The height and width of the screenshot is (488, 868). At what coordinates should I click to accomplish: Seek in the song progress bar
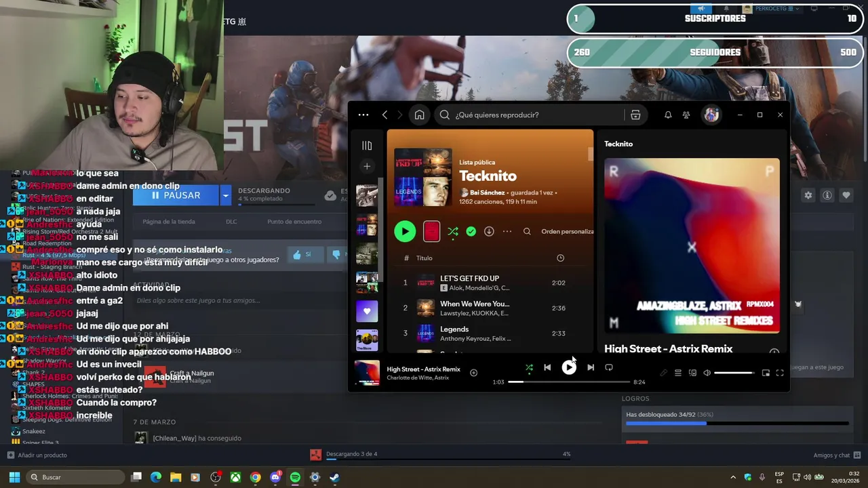(x=568, y=382)
